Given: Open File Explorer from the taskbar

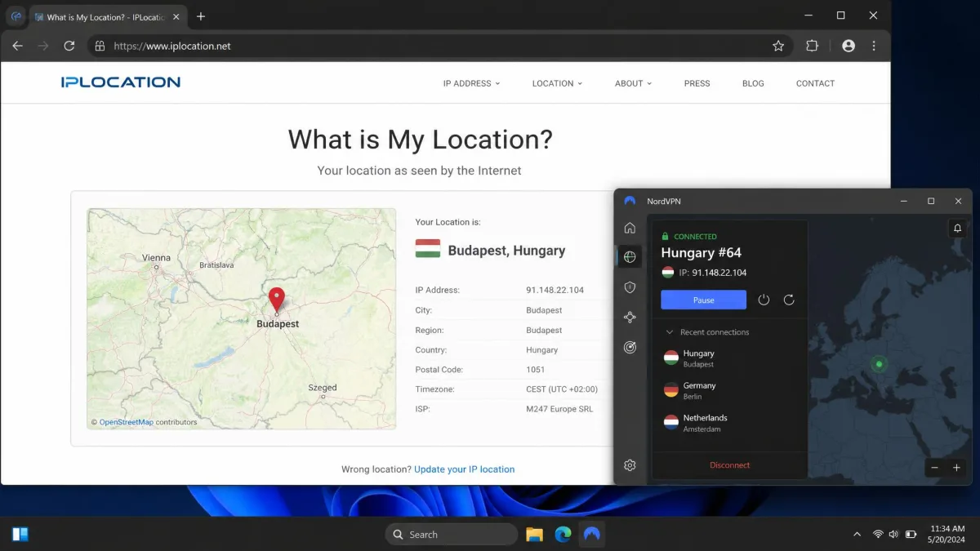Looking at the screenshot, I should pyautogui.click(x=534, y=534).
